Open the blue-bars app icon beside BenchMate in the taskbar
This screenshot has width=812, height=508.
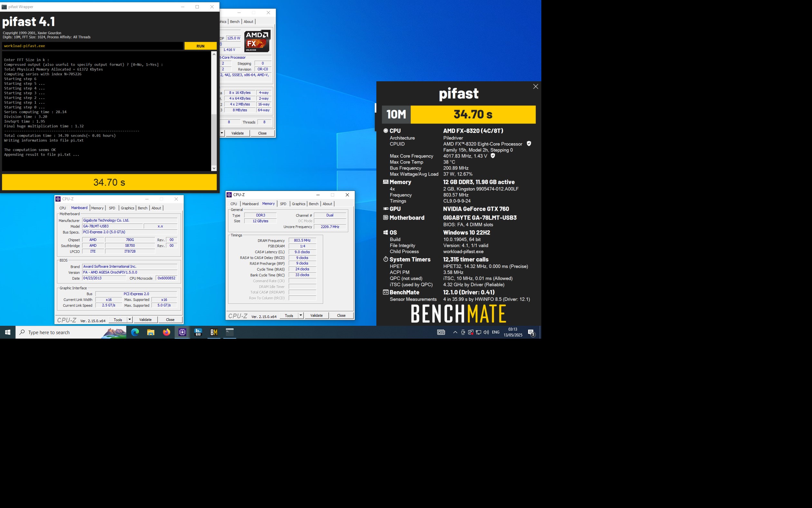[x=198, y=332]
